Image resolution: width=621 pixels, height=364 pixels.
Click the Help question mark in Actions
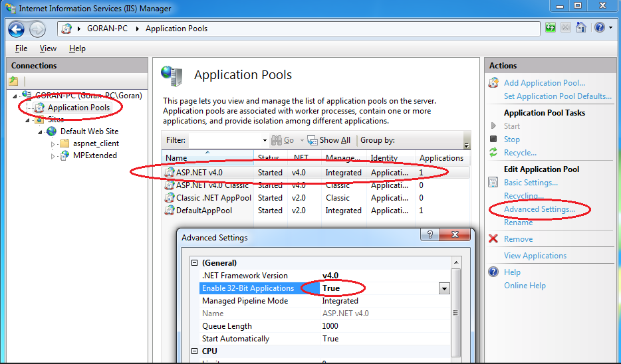(x=493, y=272)
